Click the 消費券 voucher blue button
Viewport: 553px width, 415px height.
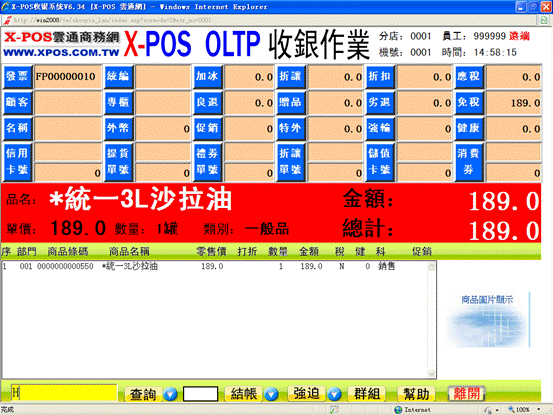click(x=469, y=162)
